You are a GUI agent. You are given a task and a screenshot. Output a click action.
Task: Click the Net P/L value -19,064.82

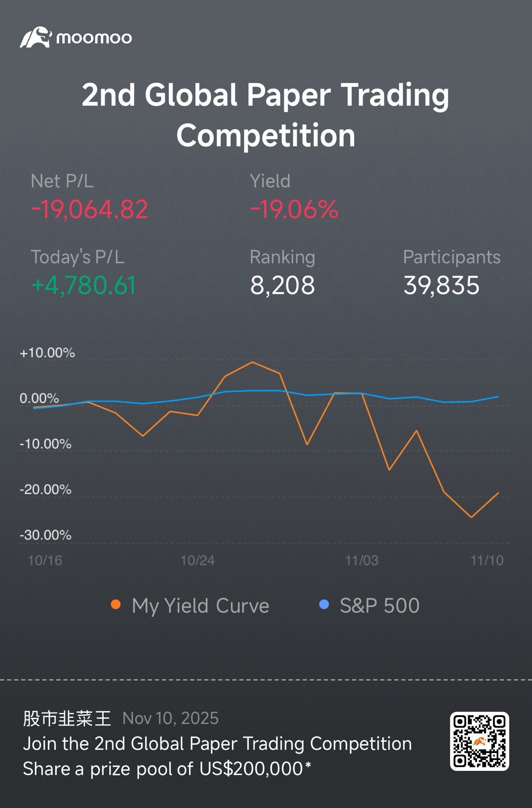[89, 209]
